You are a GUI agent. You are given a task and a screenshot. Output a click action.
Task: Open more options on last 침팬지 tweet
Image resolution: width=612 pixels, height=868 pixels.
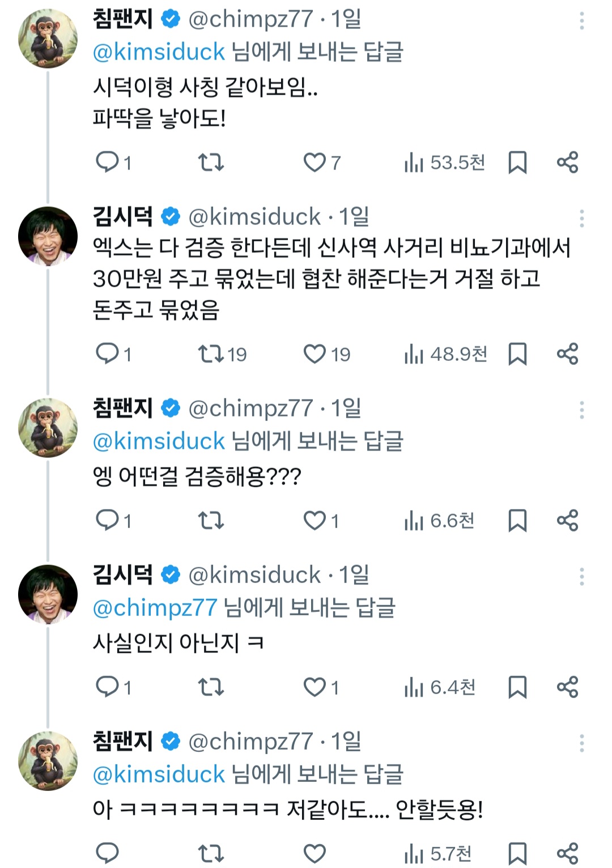click(x=581, y=743)
